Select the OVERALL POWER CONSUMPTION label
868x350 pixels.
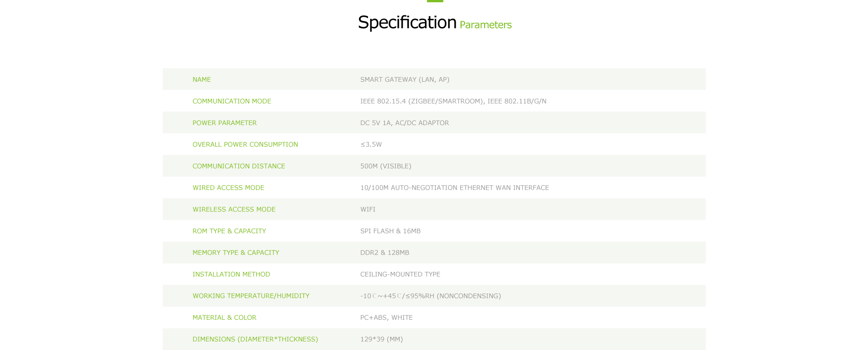tap(245, 145)
